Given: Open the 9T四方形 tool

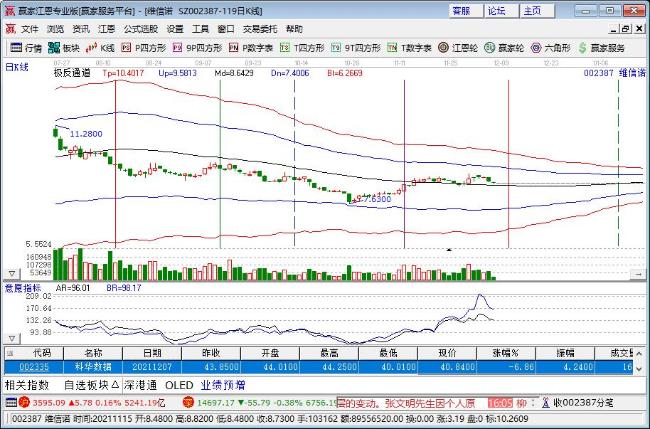Looking at the screenshot, I should click(x=356, y=48).
